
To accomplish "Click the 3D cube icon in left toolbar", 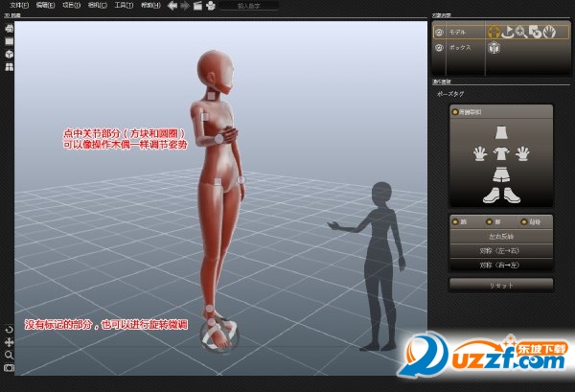I will point(10,54).
